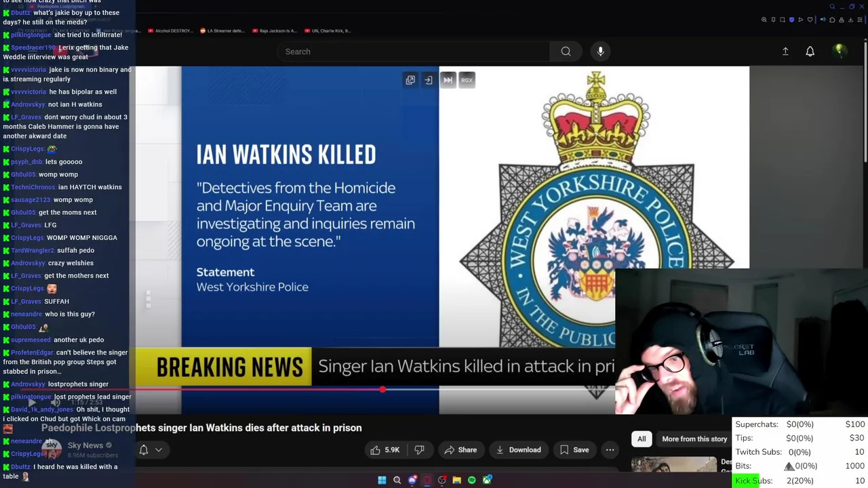Screen dimensions: 868x488
Task: Click the pop-out player overlay icon
Action: coord(410,80)
